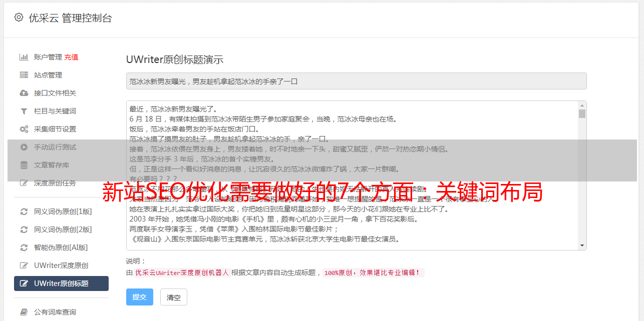Select the active UWriter原创标题 item
The image size is (644, 321).
pos(61,283)
